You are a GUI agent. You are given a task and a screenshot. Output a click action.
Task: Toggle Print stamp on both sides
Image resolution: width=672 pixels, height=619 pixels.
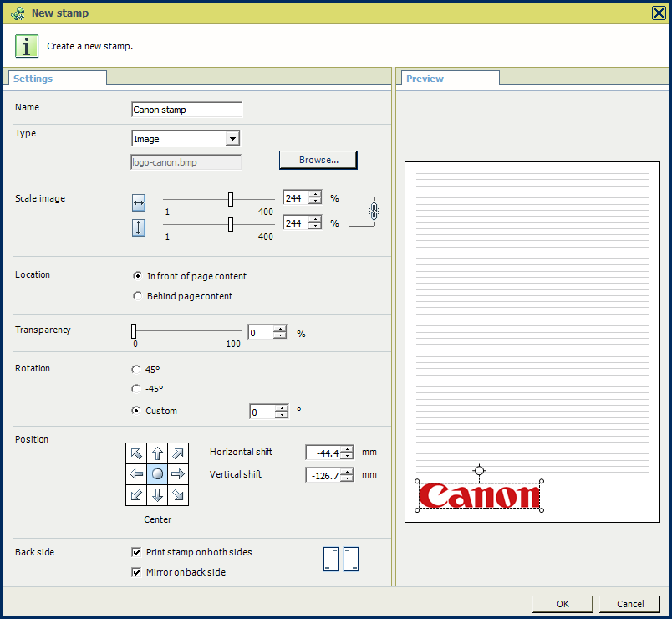[x=136, y=552]
